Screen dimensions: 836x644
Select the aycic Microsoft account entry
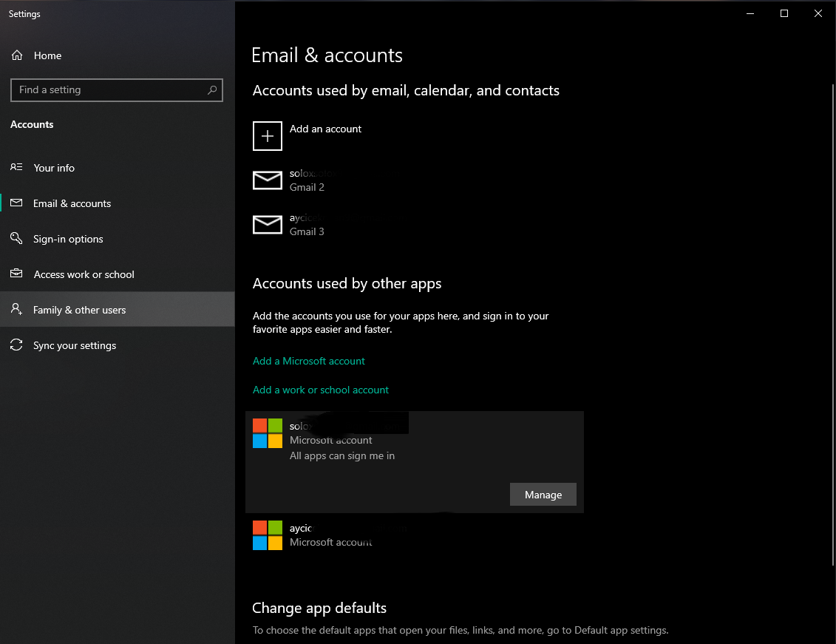click(414, 535)
